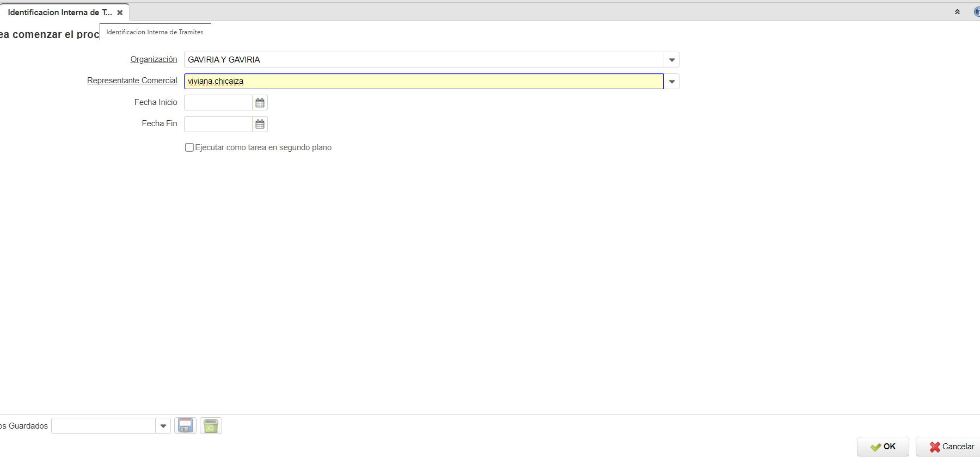Open the Fecha Inicio calendar picker
This screenshot has width=980, height=458.
[x=260, y=103]
